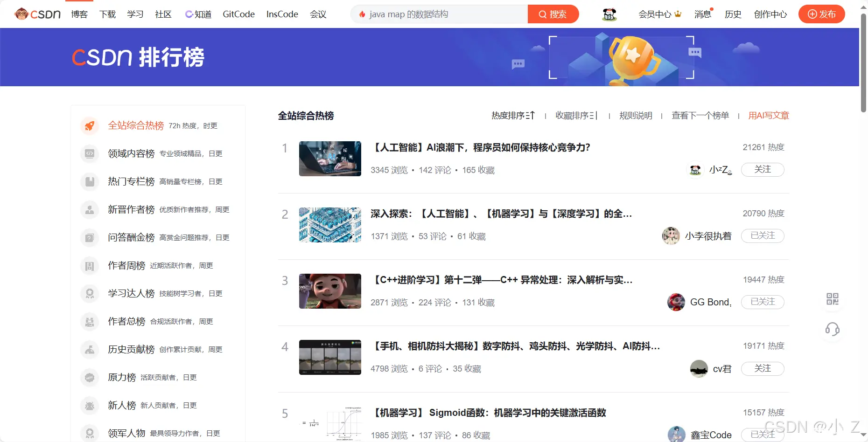The width and height of the screenshot is (868, 442).
Task: Open the C知道 nav item
Action: [x=198, y=14]
